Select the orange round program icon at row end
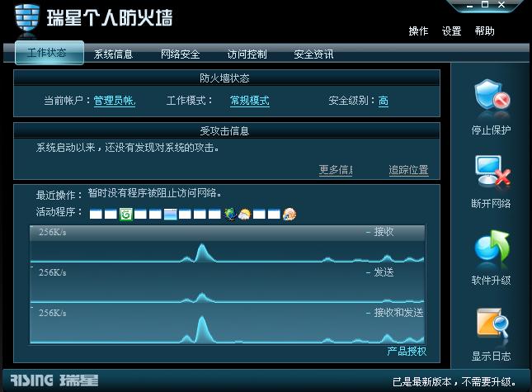The height and width of the screenshot is (392, 532). click(x=290, y=215)
